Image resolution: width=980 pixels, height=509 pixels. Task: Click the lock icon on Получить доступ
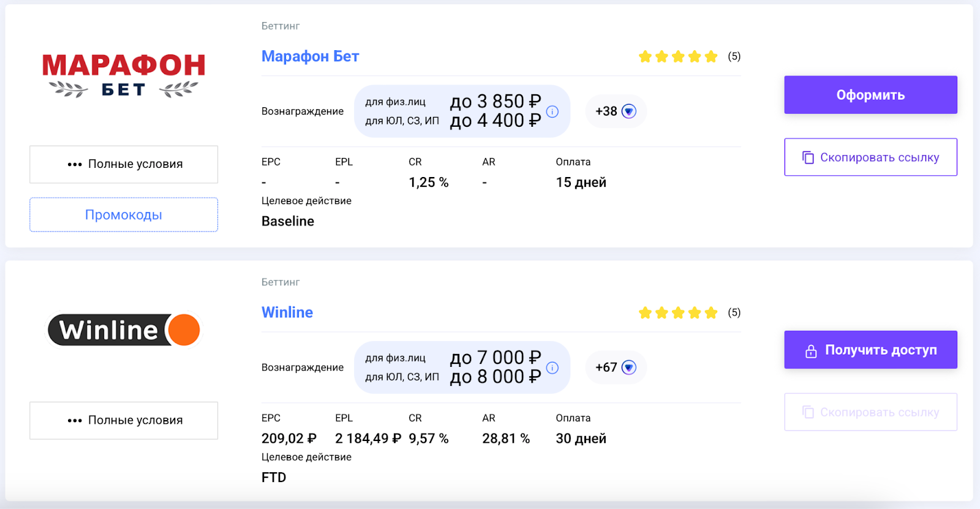811,351
